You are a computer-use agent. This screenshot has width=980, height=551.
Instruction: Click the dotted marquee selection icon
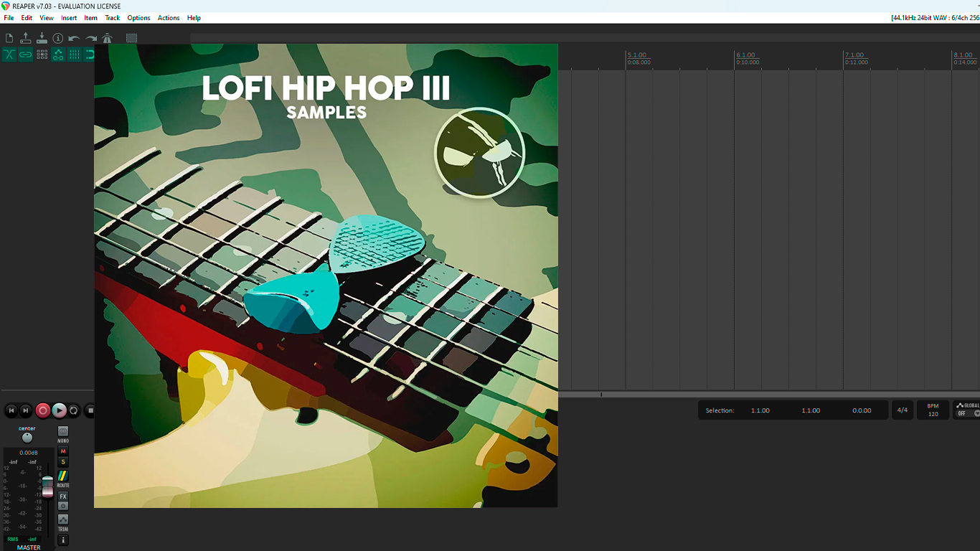pyautogui.click(x=131, y=38)
